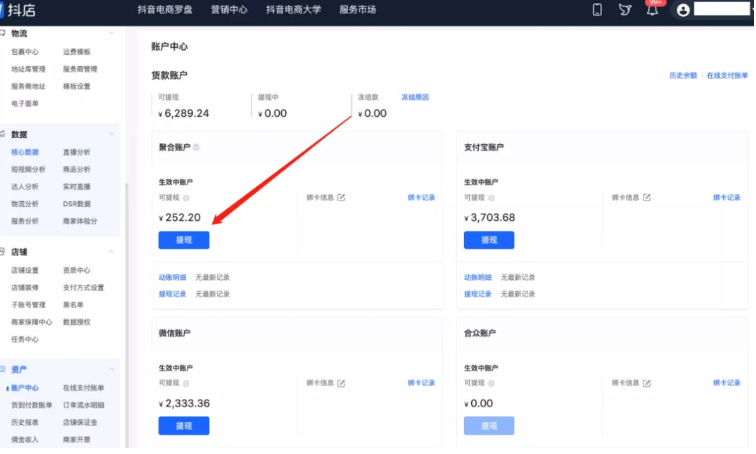Viewport: 756px width, 454px height.
Task: Open the Feige bird messaging icon
Action: point(625,10)
